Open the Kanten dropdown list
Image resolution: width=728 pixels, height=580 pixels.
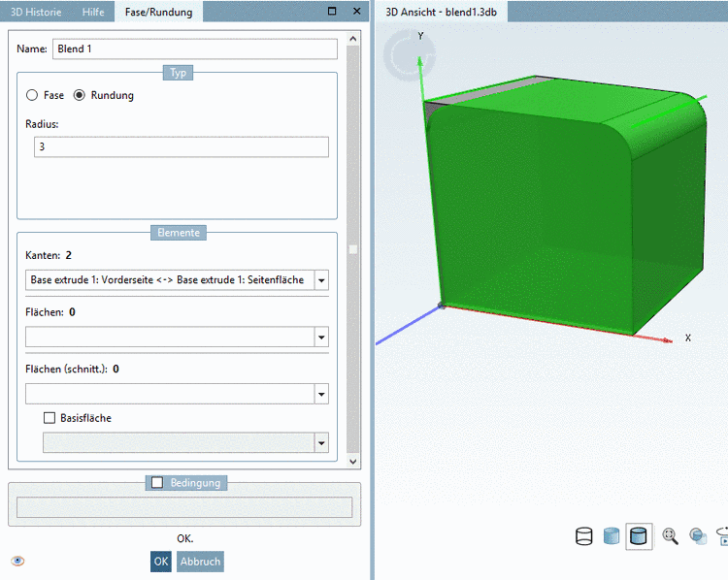pos(321,280)
